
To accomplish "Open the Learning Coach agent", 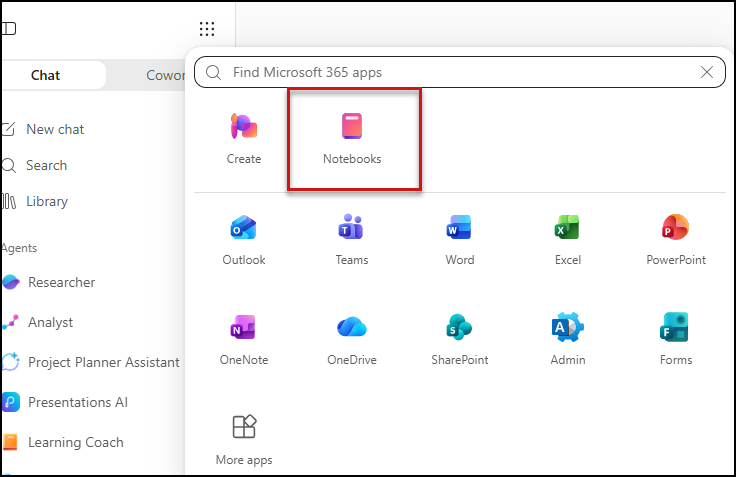I will [x=63, y=442].
